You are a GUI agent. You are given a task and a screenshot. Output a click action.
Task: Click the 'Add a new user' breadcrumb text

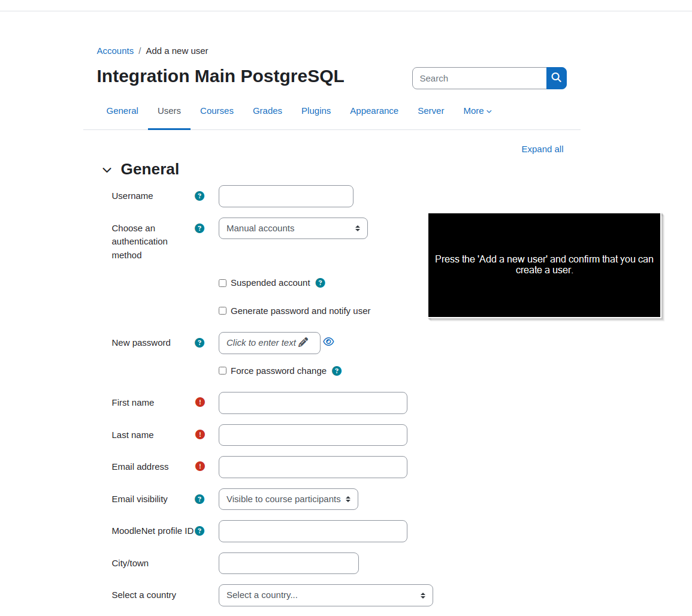(177, 51)
